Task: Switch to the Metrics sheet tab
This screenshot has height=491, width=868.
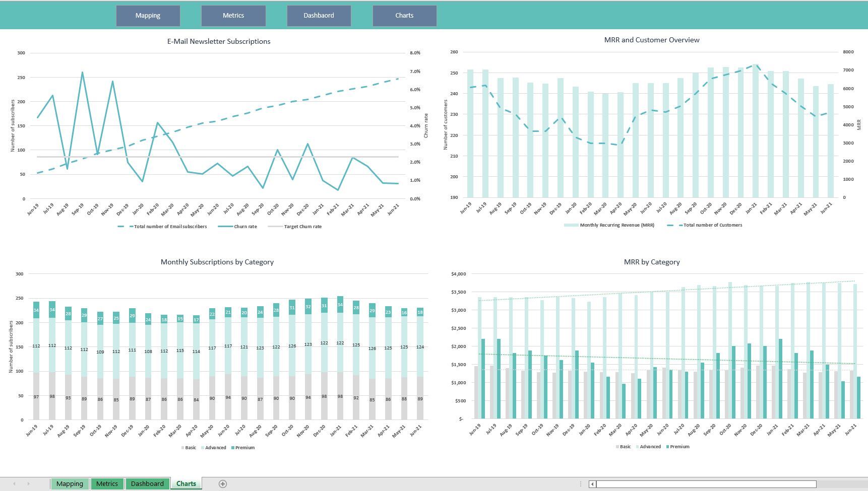Action: pyautogui.click(x=107, y=483)
